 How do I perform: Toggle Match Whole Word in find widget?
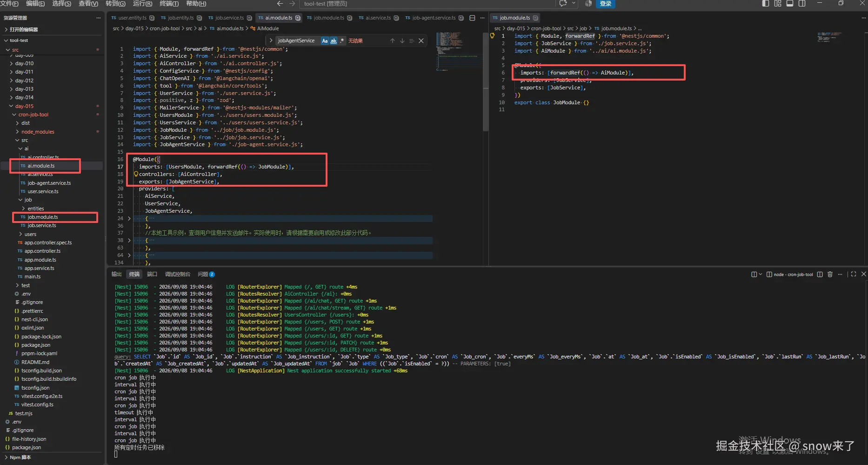coord(333,40)
